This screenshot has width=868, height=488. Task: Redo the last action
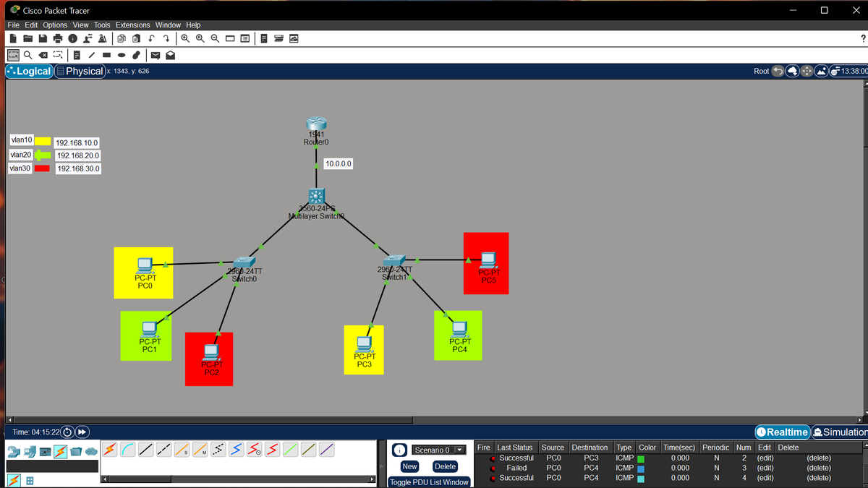[x=166, y=38]
